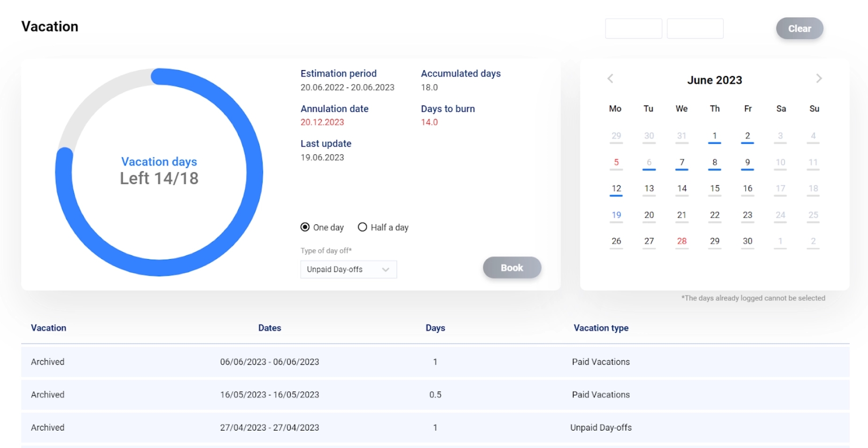Click the Days column header
The height and width of the screenshot is (448, 868).
435,328
